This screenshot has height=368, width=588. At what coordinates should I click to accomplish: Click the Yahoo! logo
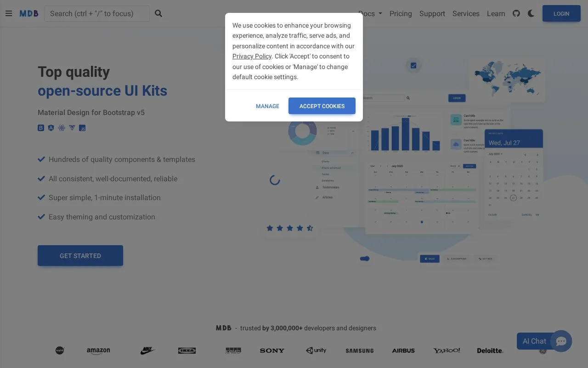click(x=447, y=351)
